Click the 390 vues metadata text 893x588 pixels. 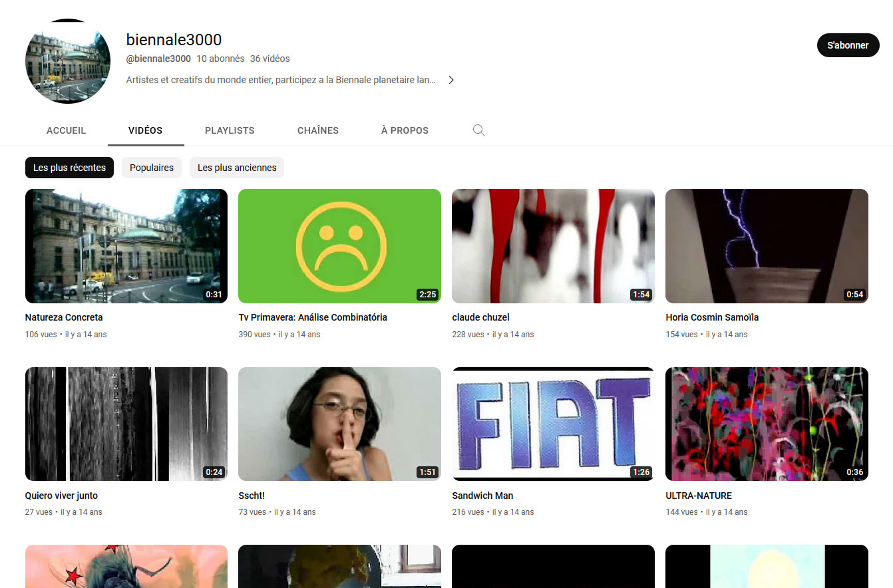point(254,335)
